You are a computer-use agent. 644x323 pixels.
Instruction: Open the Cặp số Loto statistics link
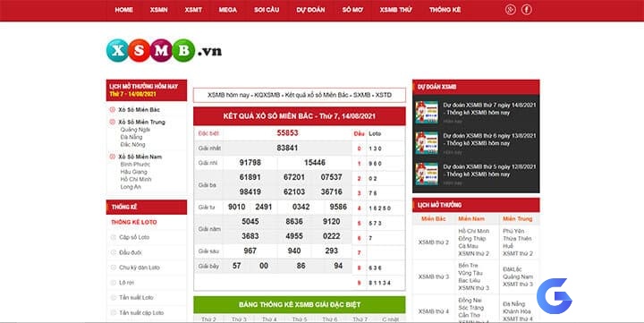coord(134,237)
